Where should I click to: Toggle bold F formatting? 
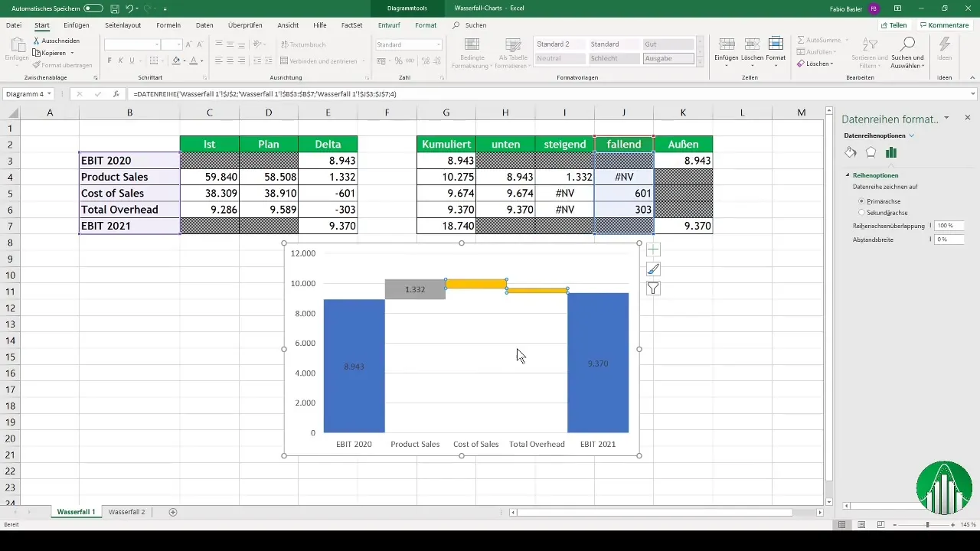point(109,60)
